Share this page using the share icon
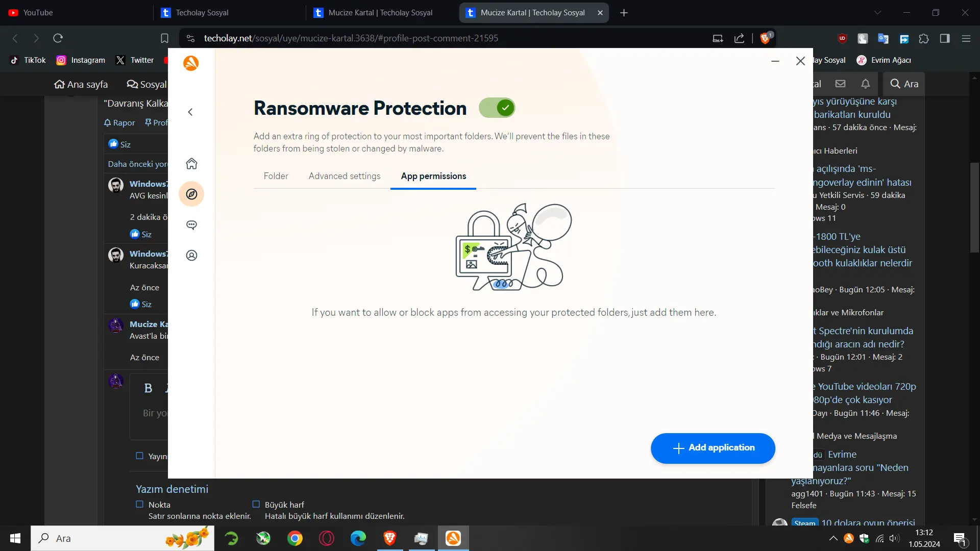 pyautogui.click(x=739, y=38)
